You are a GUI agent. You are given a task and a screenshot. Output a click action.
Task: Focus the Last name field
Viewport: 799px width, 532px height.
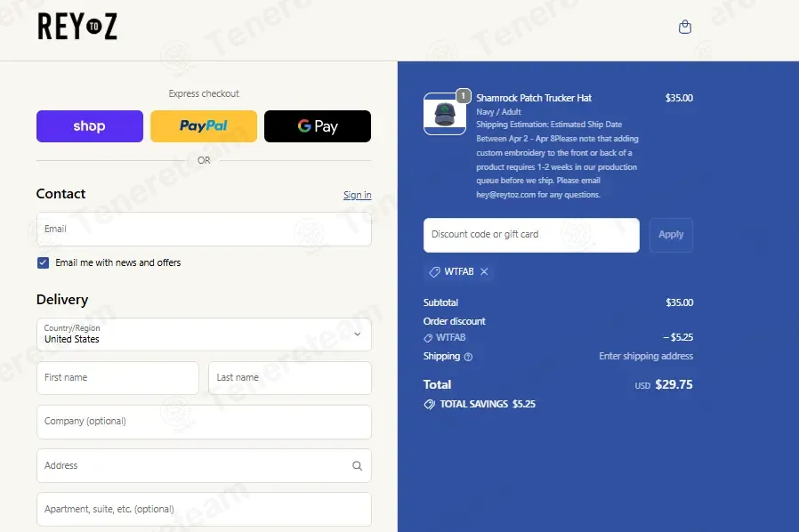point(290,378)
